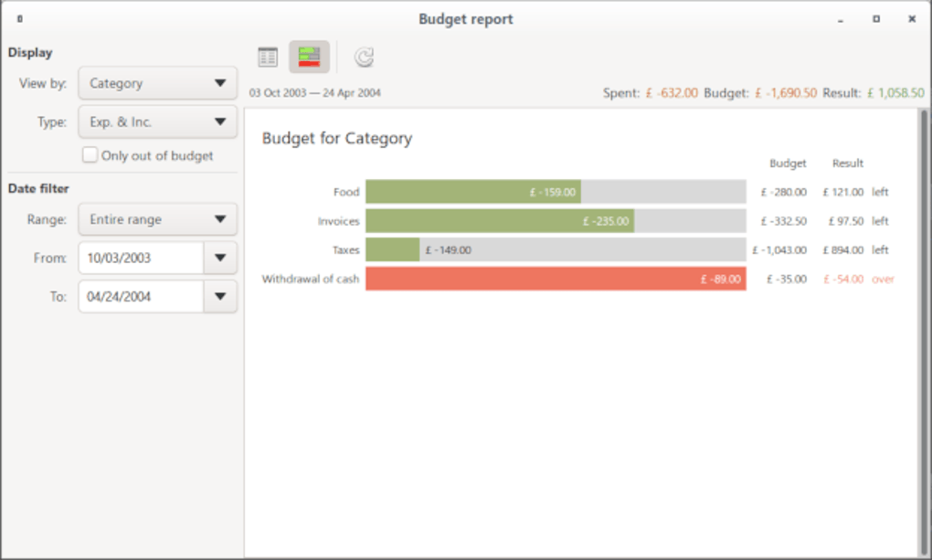This screenshot has width=932, height=560.
Task: Maximize the Budget report window
Action: click(x=875, y=18)
